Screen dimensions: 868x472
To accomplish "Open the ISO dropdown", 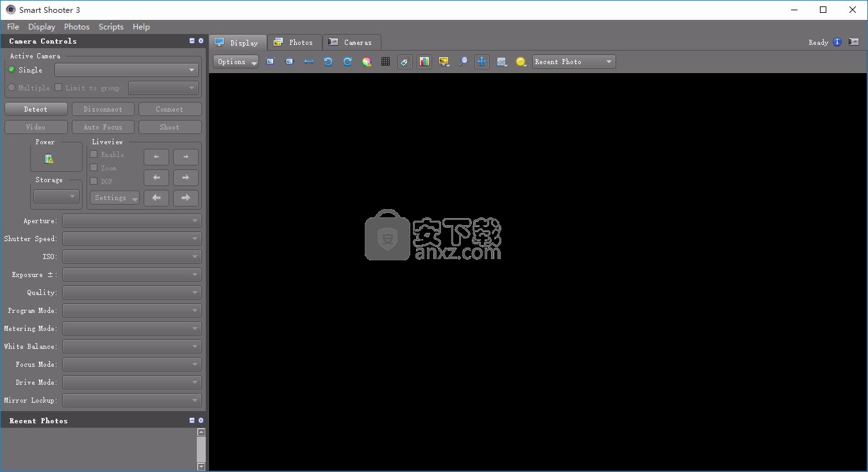I will point(132,257).
